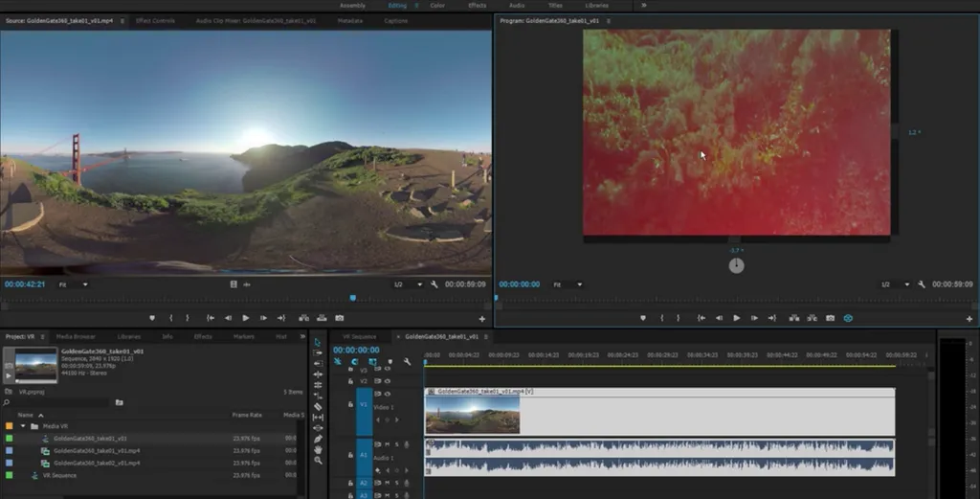Screen dimensions: 980x499
Task: Switch to the Color workspace tab
Action: (437, 6)
